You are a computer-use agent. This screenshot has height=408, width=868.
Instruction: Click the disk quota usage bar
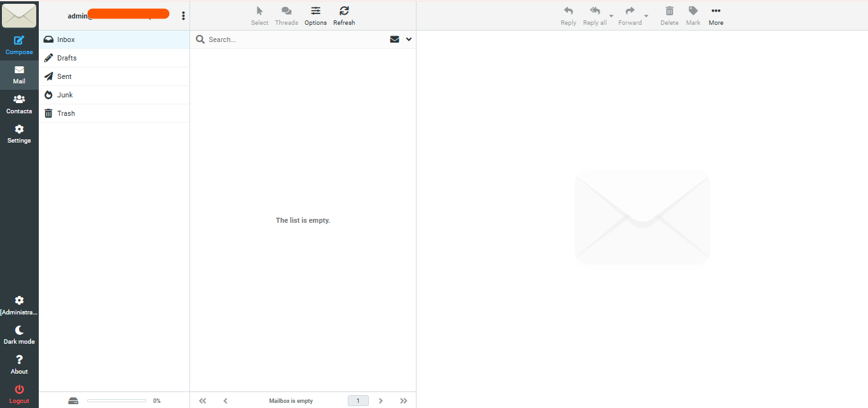116,400
